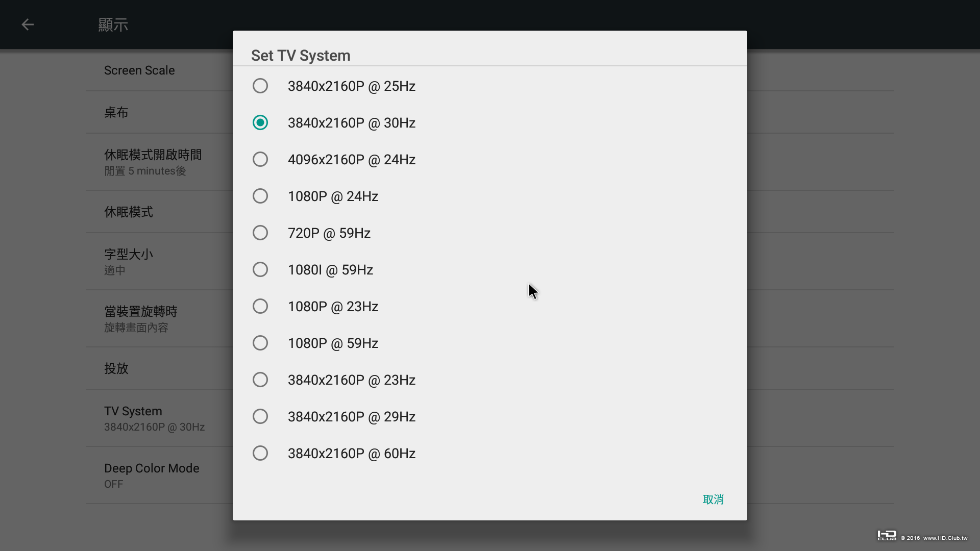The width and height of the screenshot is (980, 551).
Task: Select 1080P @ 24Hz option
Action: (260, 196)
